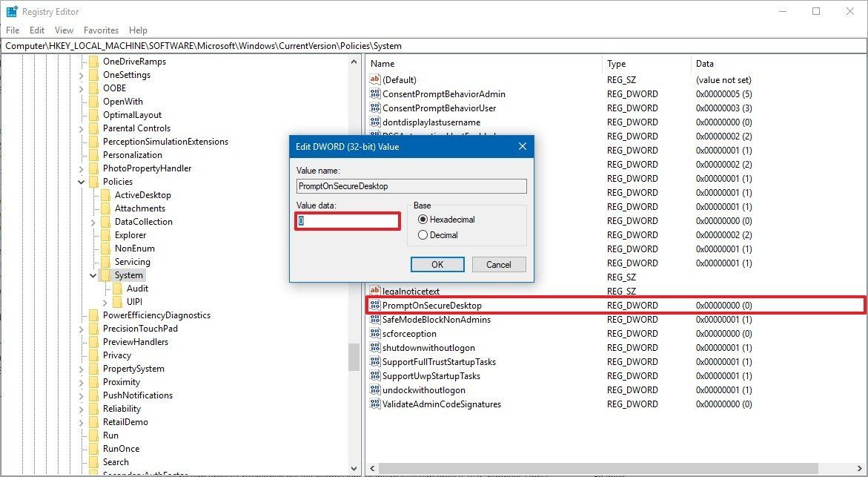Open the View menu
Viewport: 868px width, 477px height.
tap(64, 30)
